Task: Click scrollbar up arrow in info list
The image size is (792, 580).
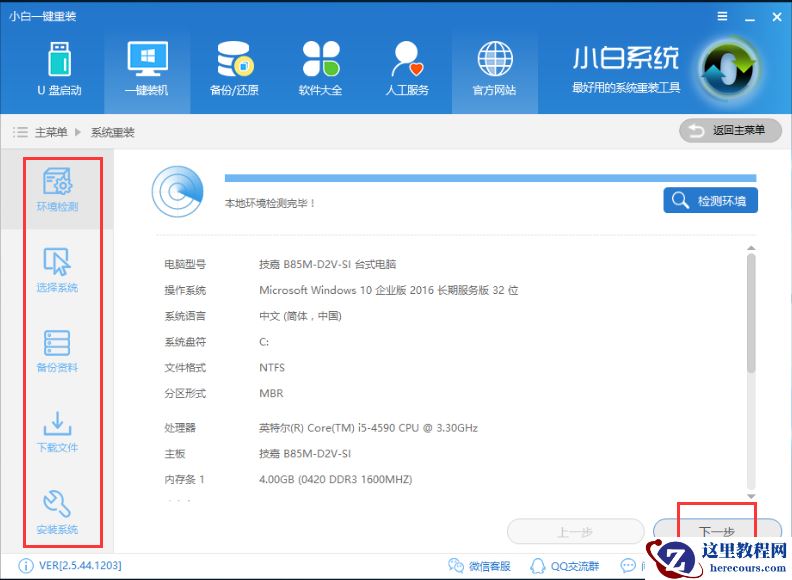Action: 751,248
